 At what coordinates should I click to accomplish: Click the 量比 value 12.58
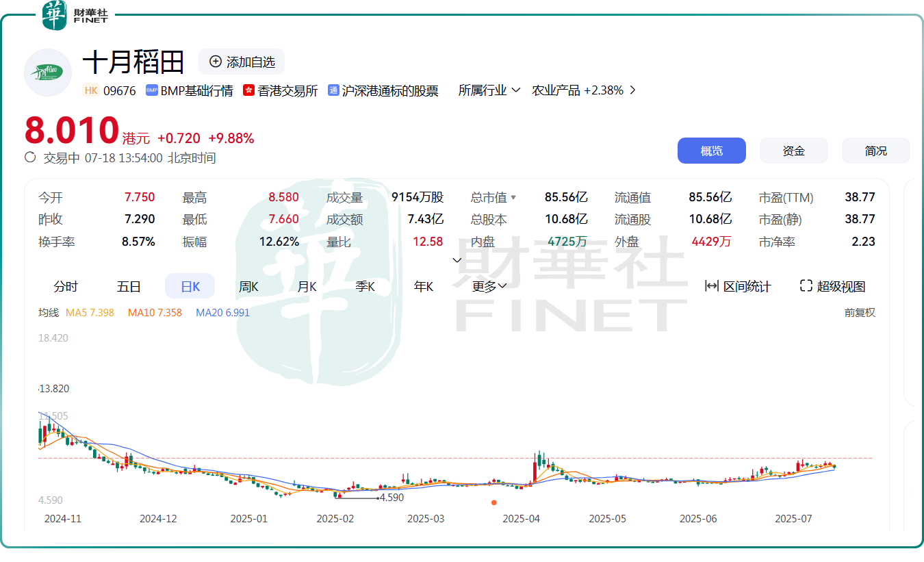[428, 242]
